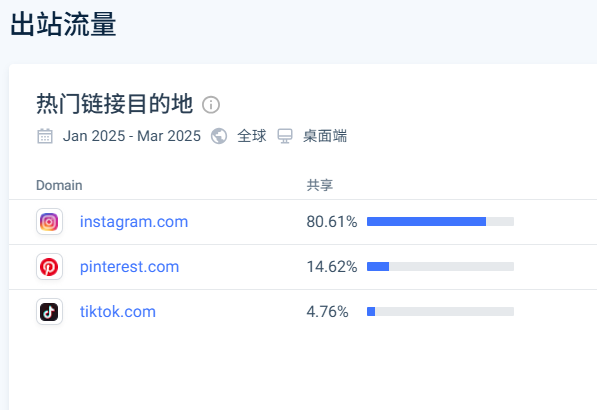Click the Jan 2025 - Mar 2025 date range

132,136
